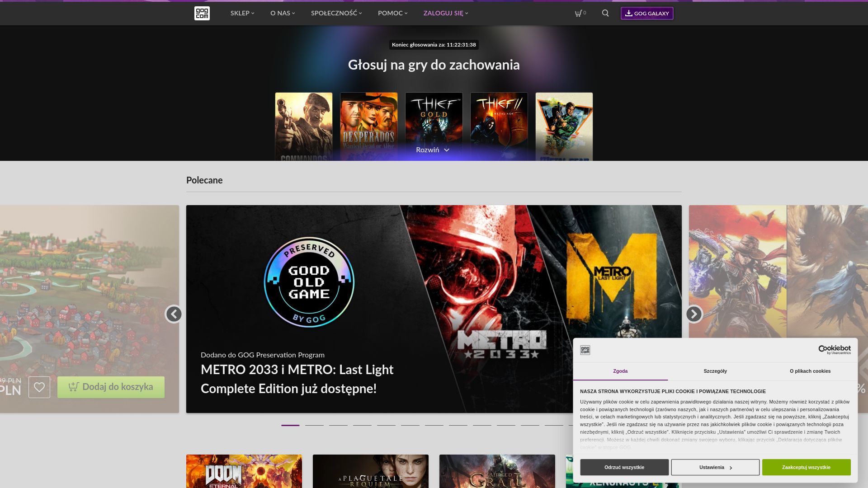Click the Cookiebot logo

click(x=835, y=350)
